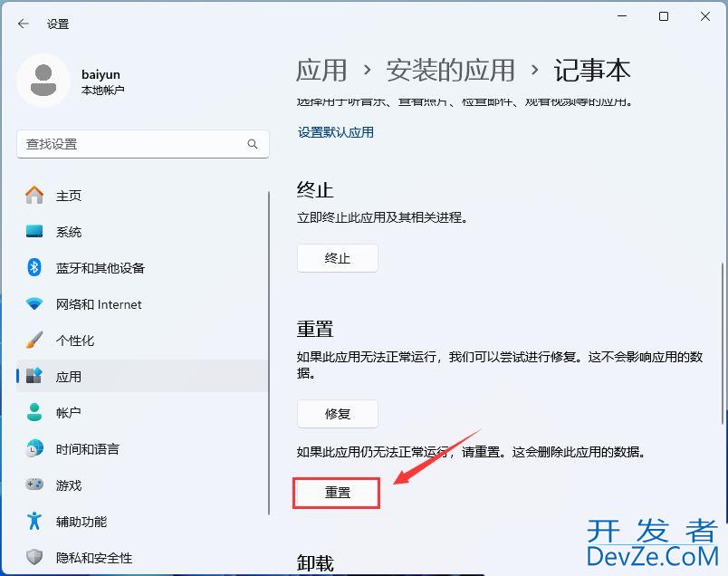Click the 记事本 page title
Viewport: 728px width, 576px height.
592,70
